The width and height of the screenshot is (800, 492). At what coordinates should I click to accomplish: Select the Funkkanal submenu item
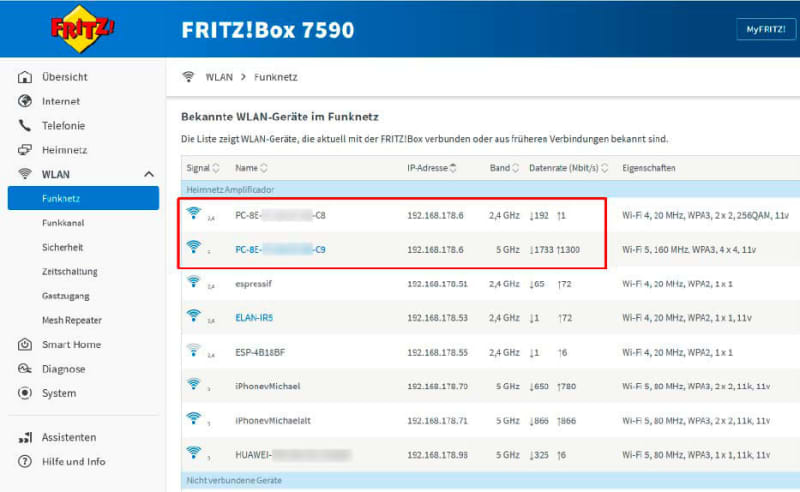click(63, 223)
